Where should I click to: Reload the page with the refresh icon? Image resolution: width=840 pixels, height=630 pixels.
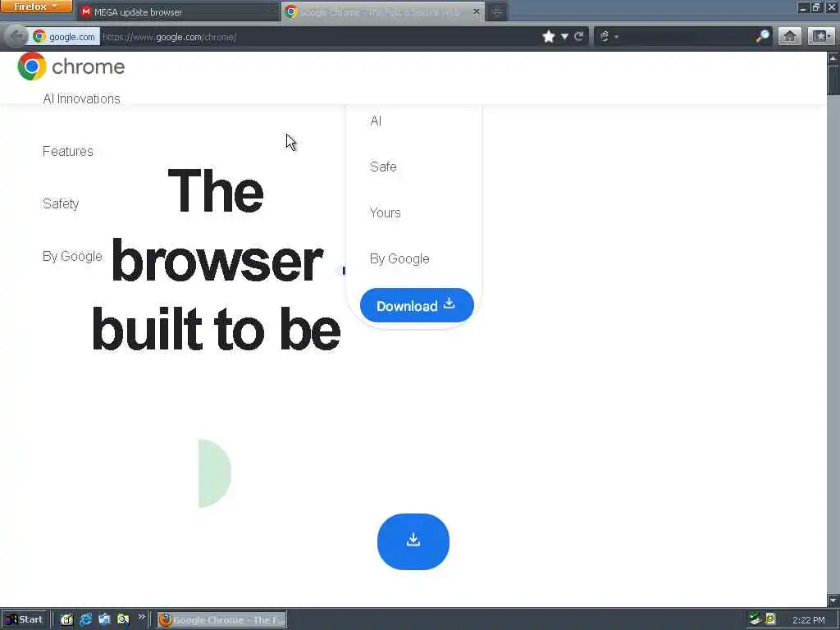[x=578, y=36]
